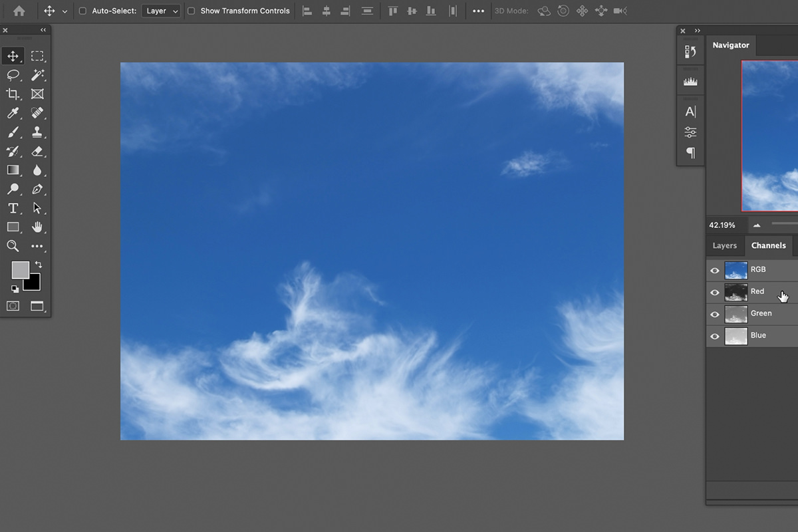Open the Character panel

coord(690,111)
